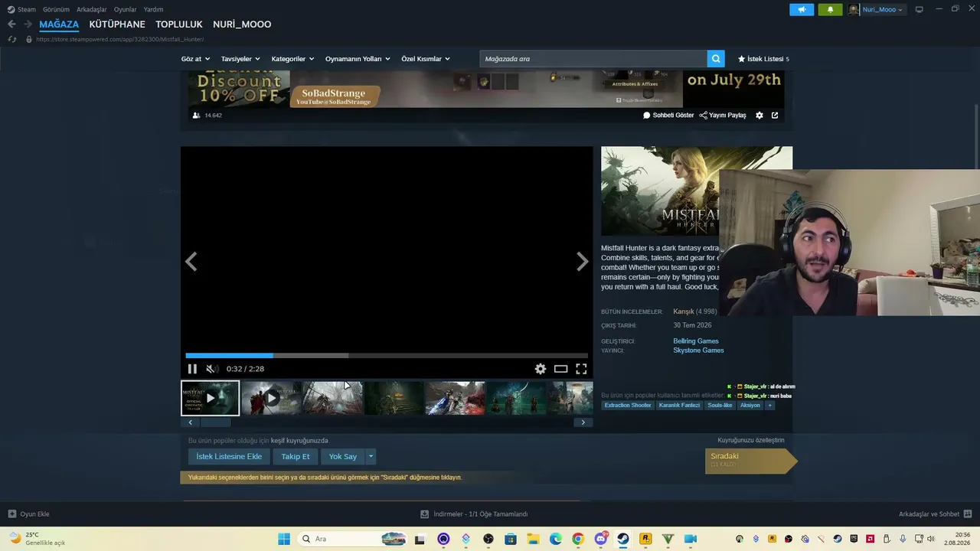Viewport: 980px width, 551px height.
Task: Ignore the game with Yok Say
Action: 343,457
